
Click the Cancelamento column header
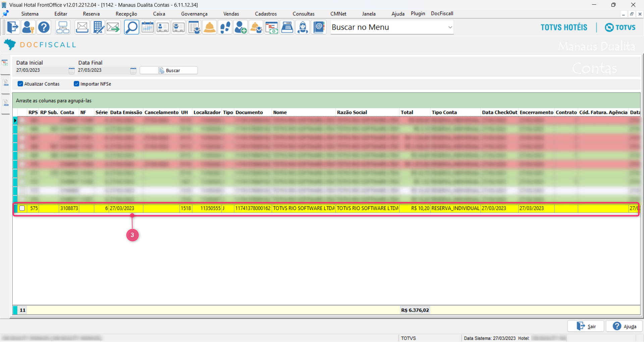pyautogui.click(x=161, y=112)
